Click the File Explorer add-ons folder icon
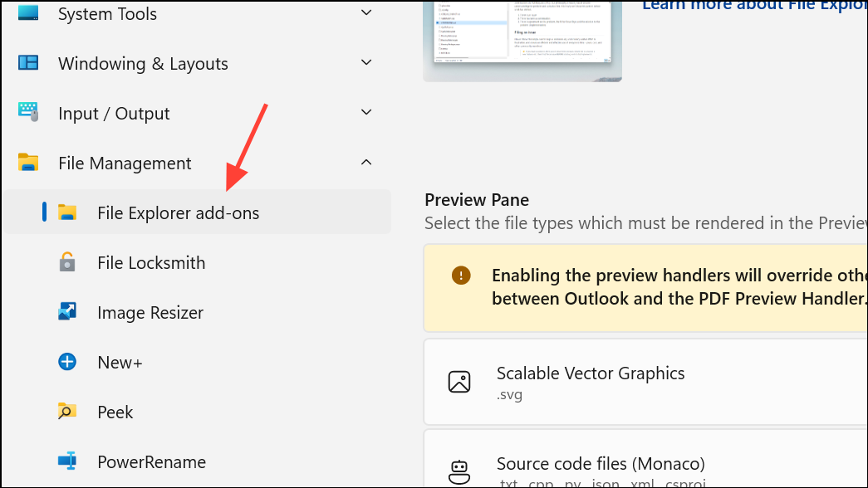This screenshot has width=868, height=488. (68, 212)
